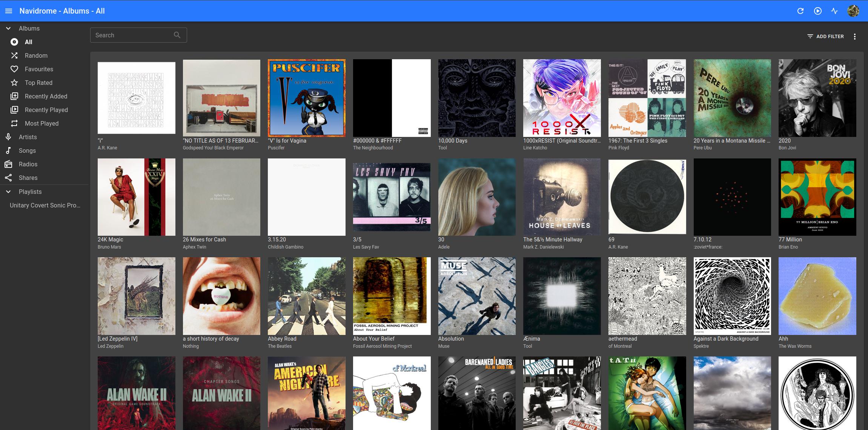Viewport: 868px width, 430px height.
Task: Click the circular play icon in the header
Action: point(817,11)
